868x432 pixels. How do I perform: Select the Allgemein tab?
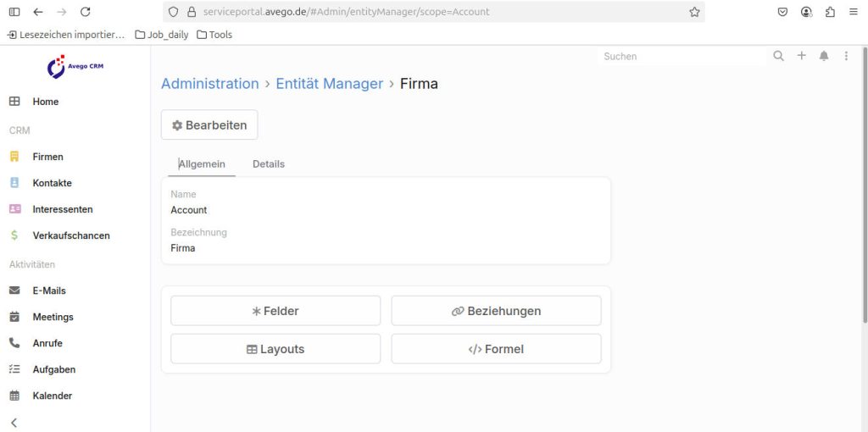(x=202, y=163)
